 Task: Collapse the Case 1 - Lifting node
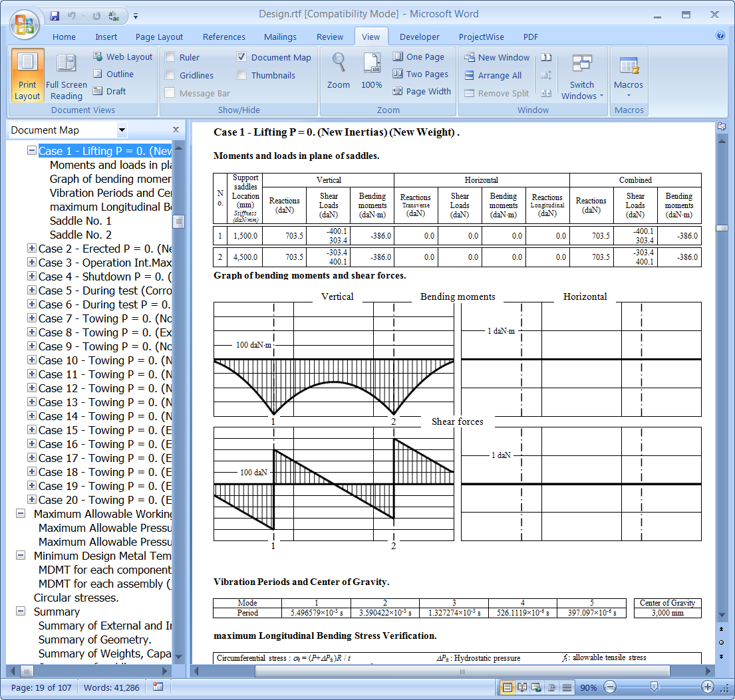click(31, 151)
